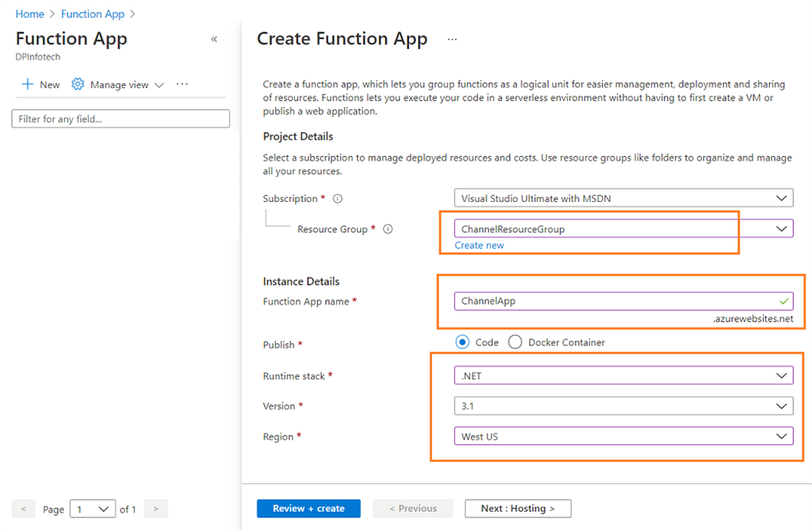Viewport: 812px width, 530px height.
Task: Focus the Filter for any field box
Action: 121,119
